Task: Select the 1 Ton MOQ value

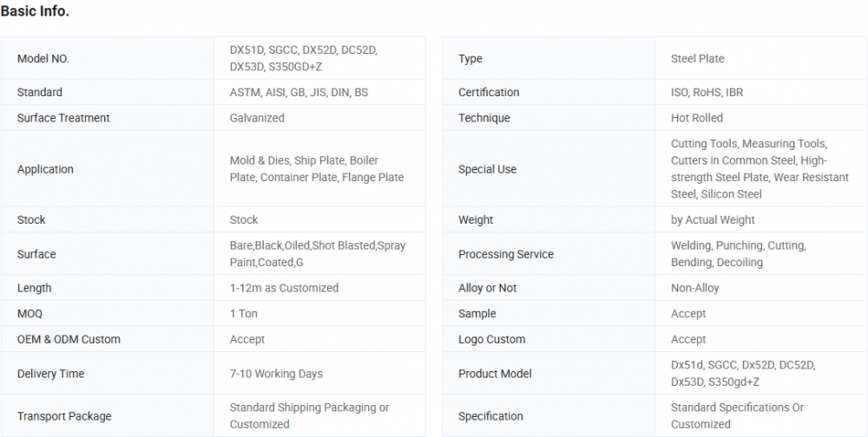Action: (x=244, y=314)
